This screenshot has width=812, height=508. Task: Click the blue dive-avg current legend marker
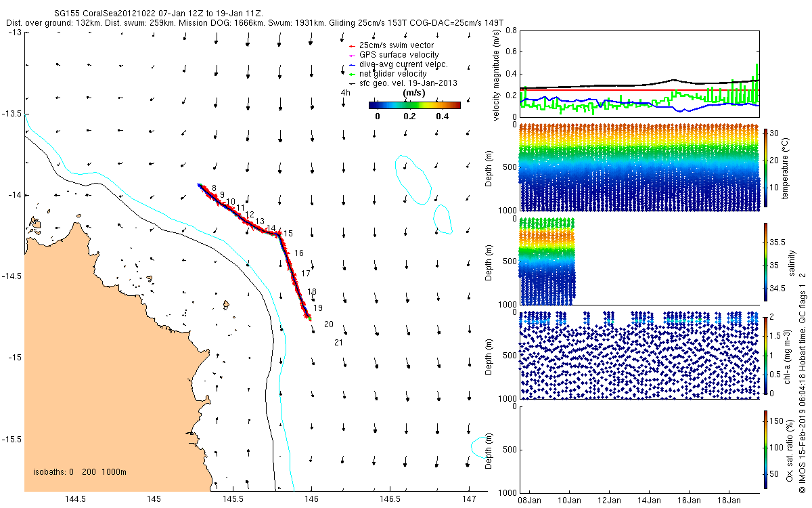(351, 64)
